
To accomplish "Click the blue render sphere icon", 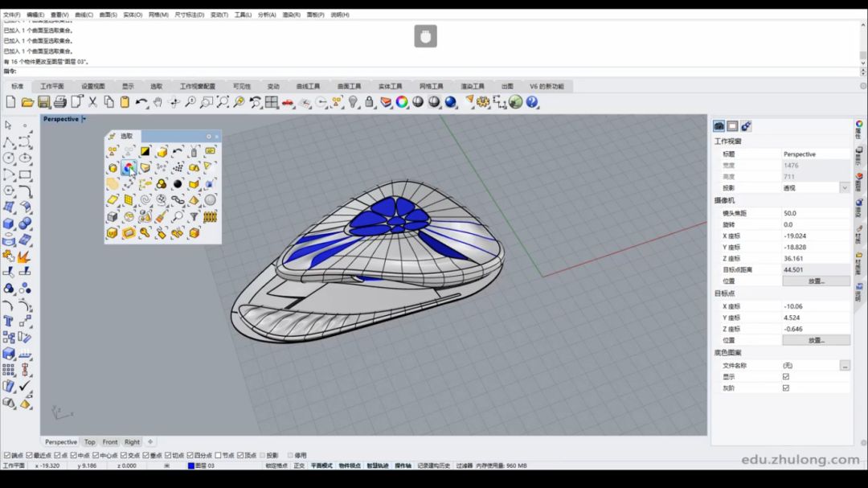I will pyautogui.click(x=451, y=102).
